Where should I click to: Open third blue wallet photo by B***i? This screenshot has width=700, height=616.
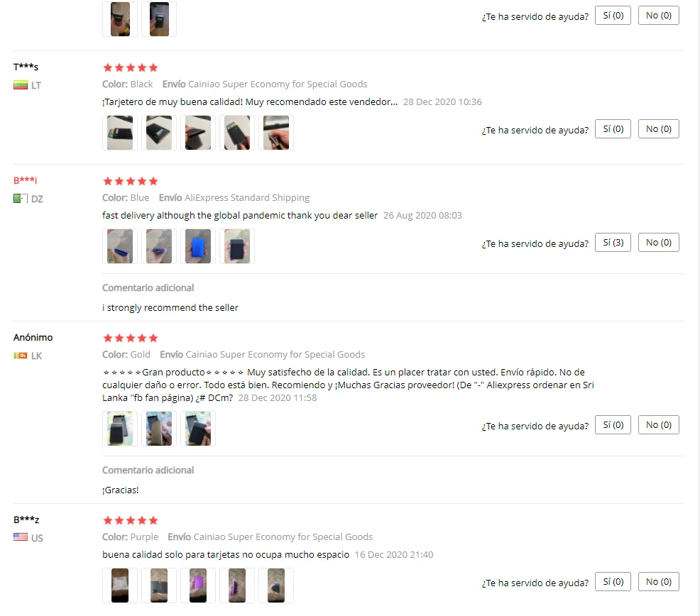pyautogui.click(x=198, y=246)
